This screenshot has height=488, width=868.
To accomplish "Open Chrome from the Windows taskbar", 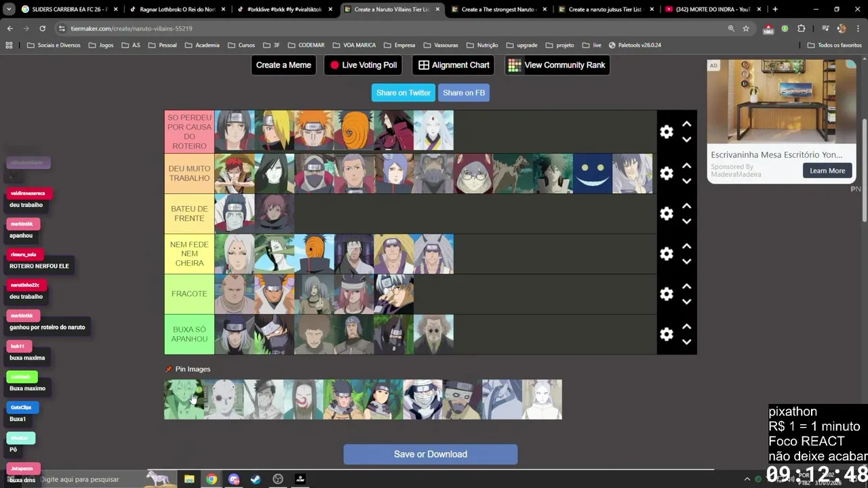I will pyautogui.click(x=212, y=479).
